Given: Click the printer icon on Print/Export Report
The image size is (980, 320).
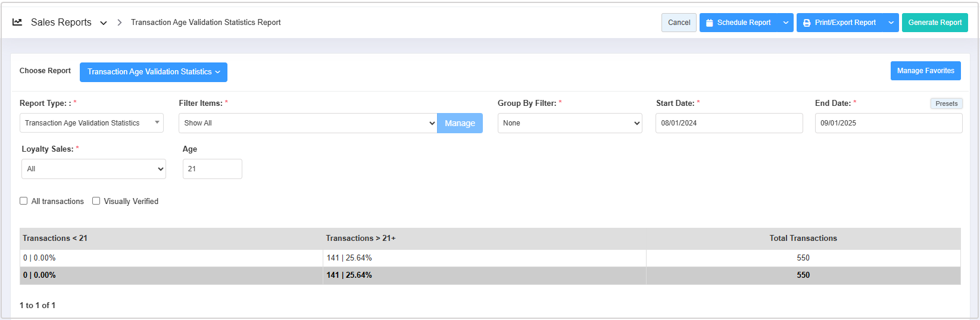Looking at the screenshot, I should (x=807, y=23).
